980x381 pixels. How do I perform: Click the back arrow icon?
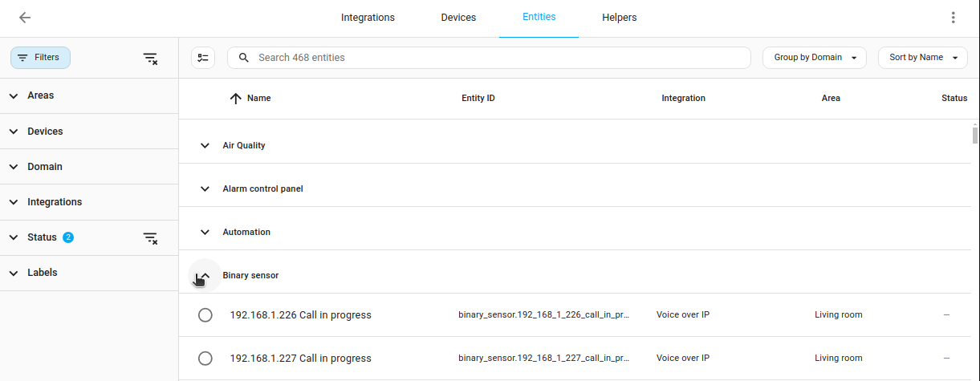25,18
